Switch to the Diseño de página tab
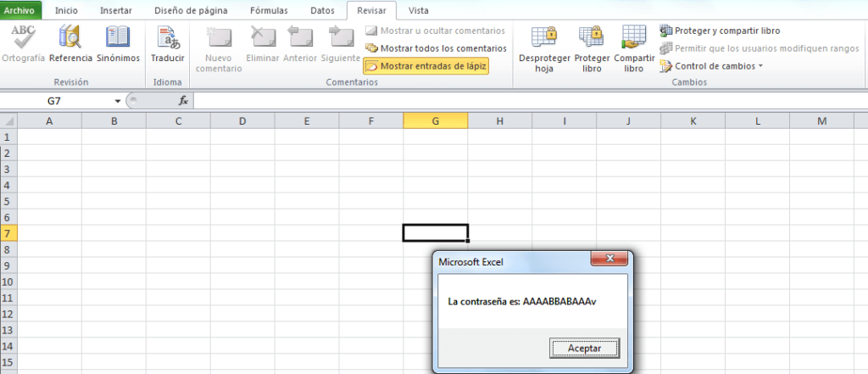The image size is (868, 374). tap(190, 10)
